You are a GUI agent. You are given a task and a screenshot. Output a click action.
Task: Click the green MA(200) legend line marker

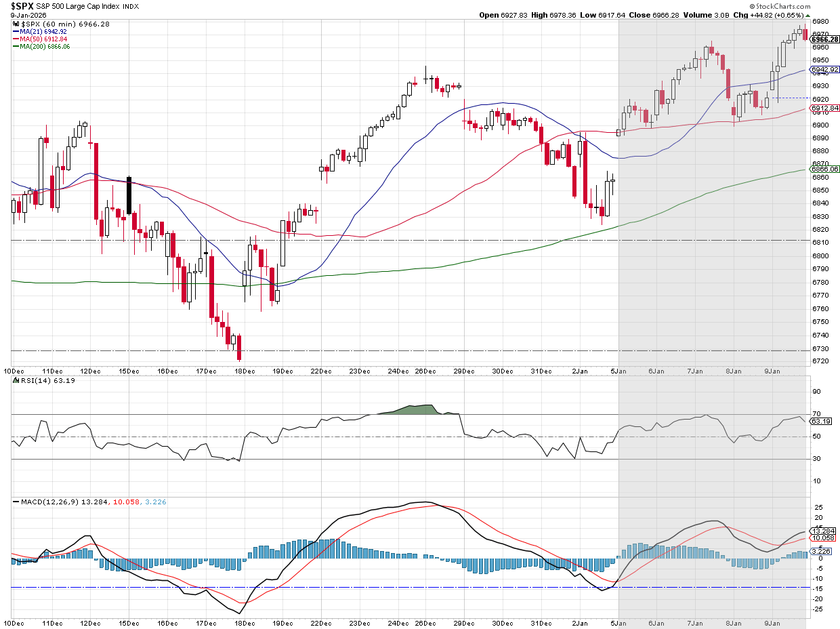(15, 46)
